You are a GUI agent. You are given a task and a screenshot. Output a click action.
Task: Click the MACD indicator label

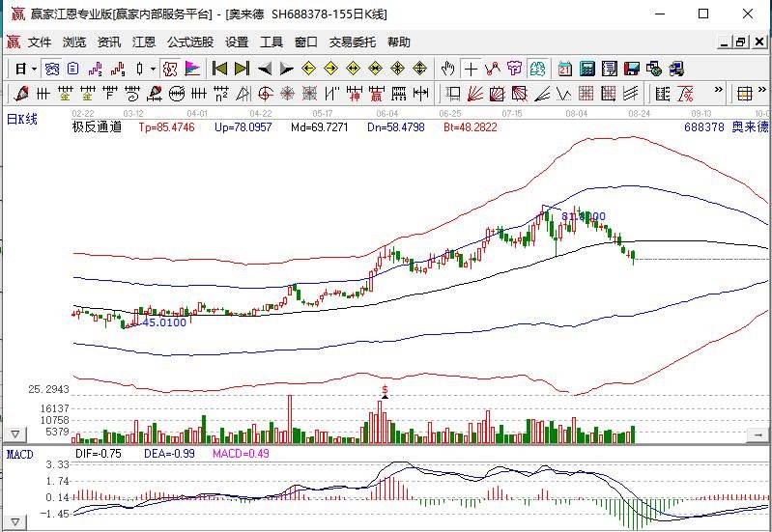click(x=19, y=454)
